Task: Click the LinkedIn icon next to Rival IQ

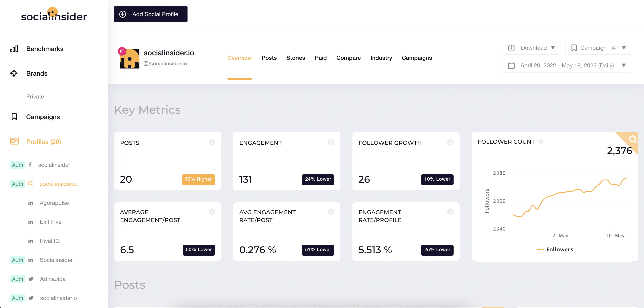Action: coord(31,241)
